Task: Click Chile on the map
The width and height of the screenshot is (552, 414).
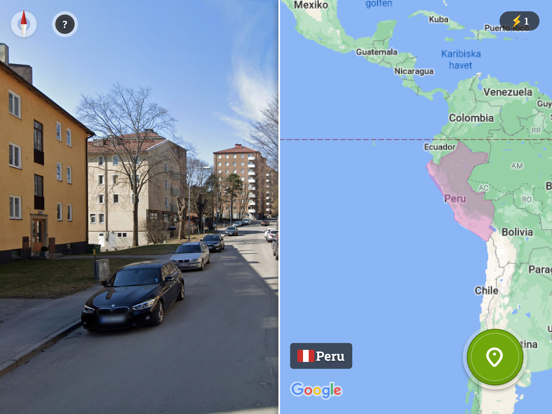Action: click(x=486, y=290)
